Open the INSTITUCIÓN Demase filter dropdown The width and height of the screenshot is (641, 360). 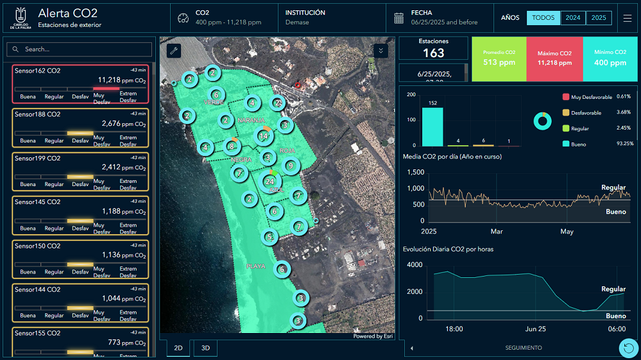(332, 18)
